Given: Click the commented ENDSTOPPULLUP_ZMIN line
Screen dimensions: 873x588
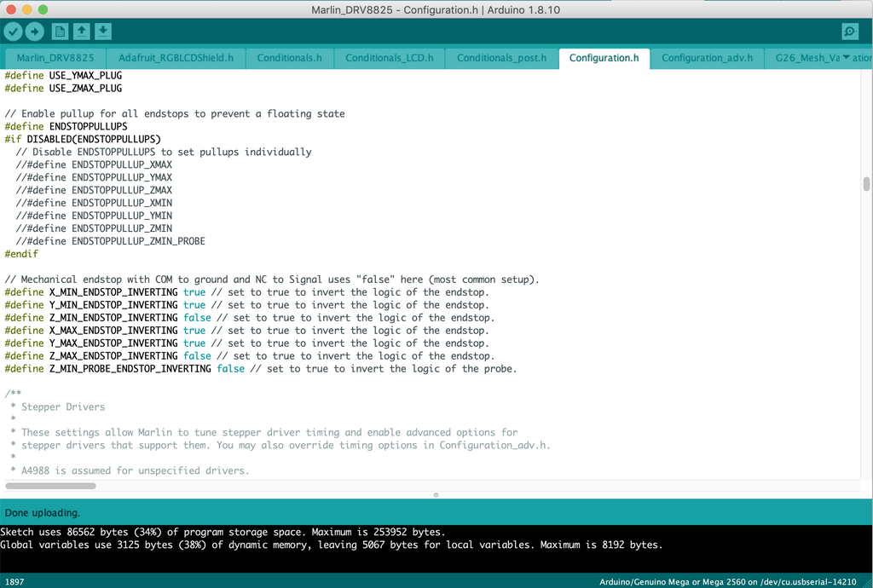Looking at the screenshot, I should (x=94, y=228).
